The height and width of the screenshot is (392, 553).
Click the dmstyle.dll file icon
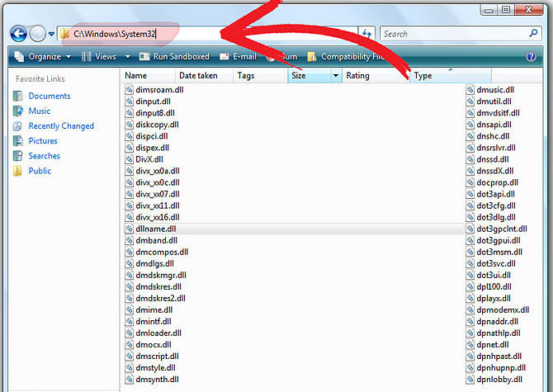pos(129,368)
